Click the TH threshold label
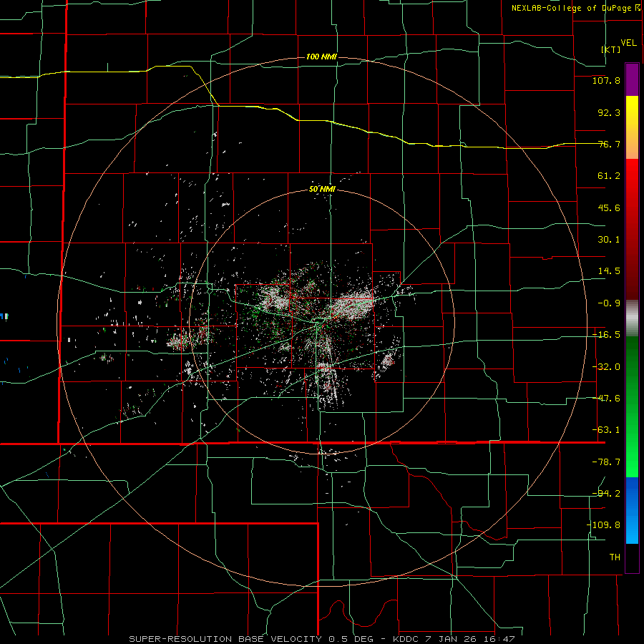Viewport: 644px width, 644px height. [x=615, y=557]
